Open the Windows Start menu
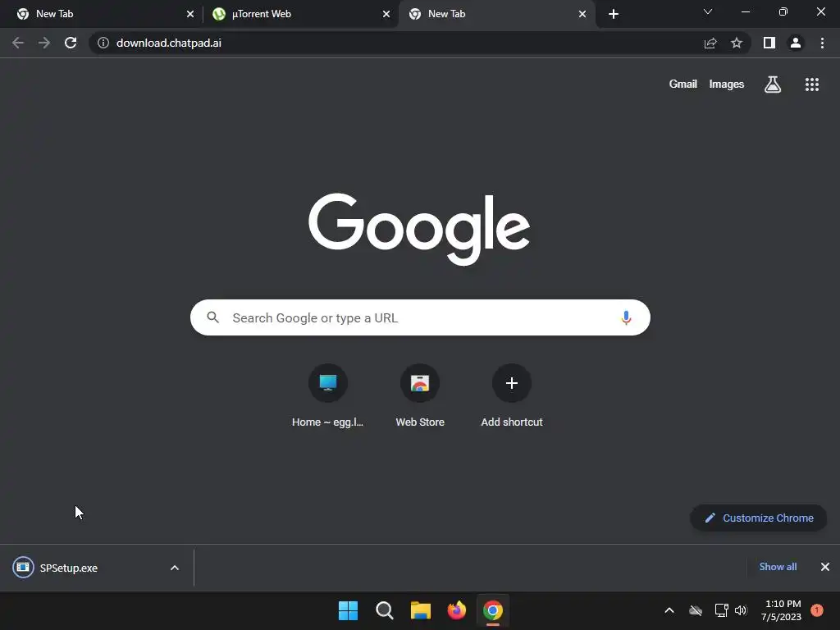 click(348, 610)
